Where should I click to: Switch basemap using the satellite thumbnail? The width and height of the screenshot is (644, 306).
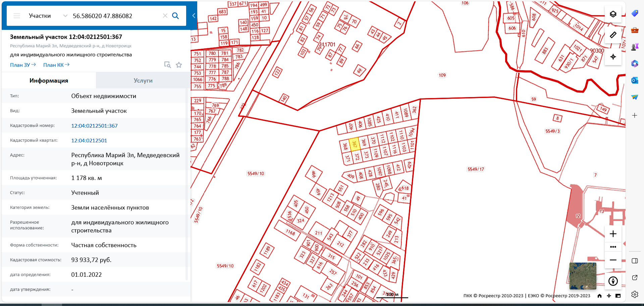tap(583, 276)
